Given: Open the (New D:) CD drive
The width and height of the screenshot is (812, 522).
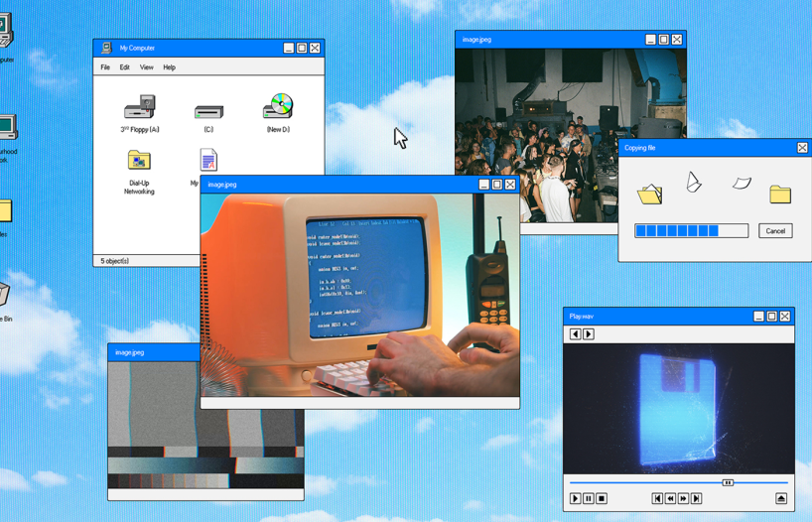Looking at the screenshot, I should pos(278,106).
